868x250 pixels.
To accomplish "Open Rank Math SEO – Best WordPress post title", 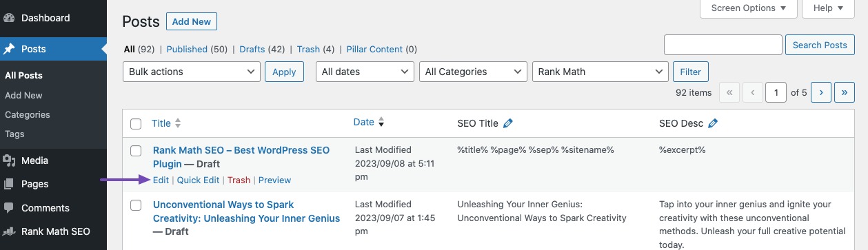I will click(241, 156).
